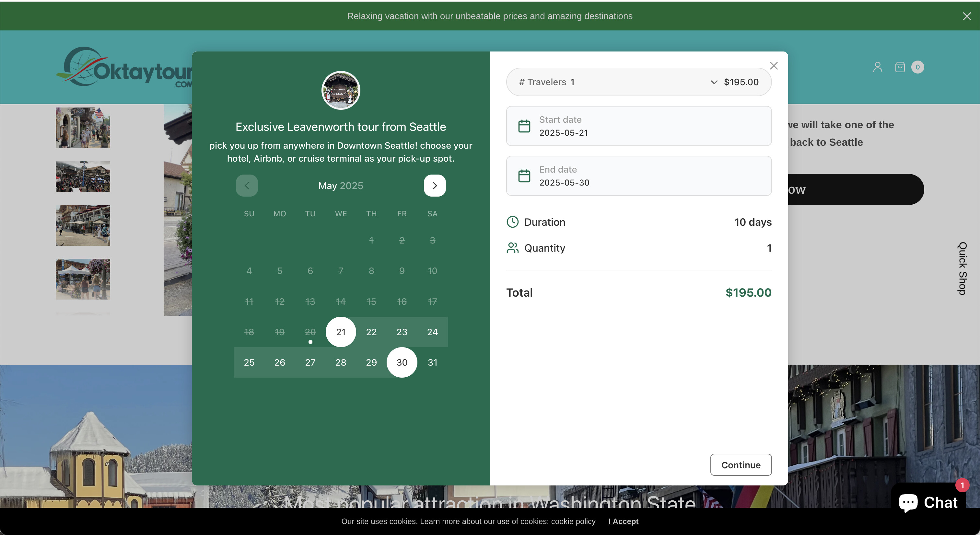Select May 24 in calendar
The height and width of the screenshot is (535, 980).
[432, 332]
